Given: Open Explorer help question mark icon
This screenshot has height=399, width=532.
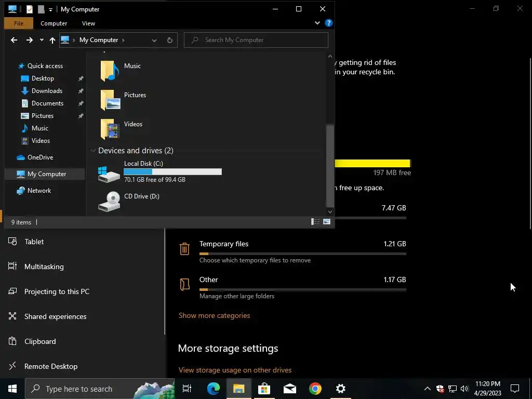Looking at the screenshot, I should 328,23.
